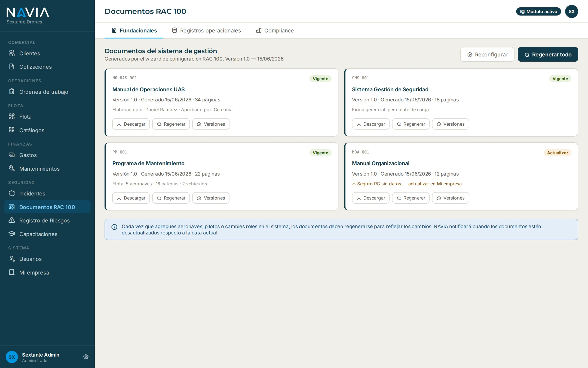Open the Flota section
Screen dimensions: 588x368
coord(47,117)
